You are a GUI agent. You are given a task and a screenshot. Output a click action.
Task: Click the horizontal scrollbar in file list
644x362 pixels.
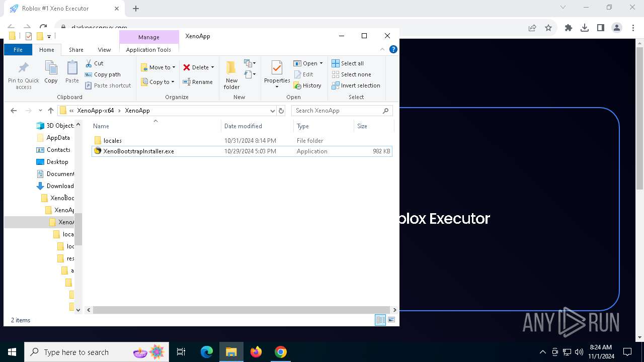coord(242,310)
